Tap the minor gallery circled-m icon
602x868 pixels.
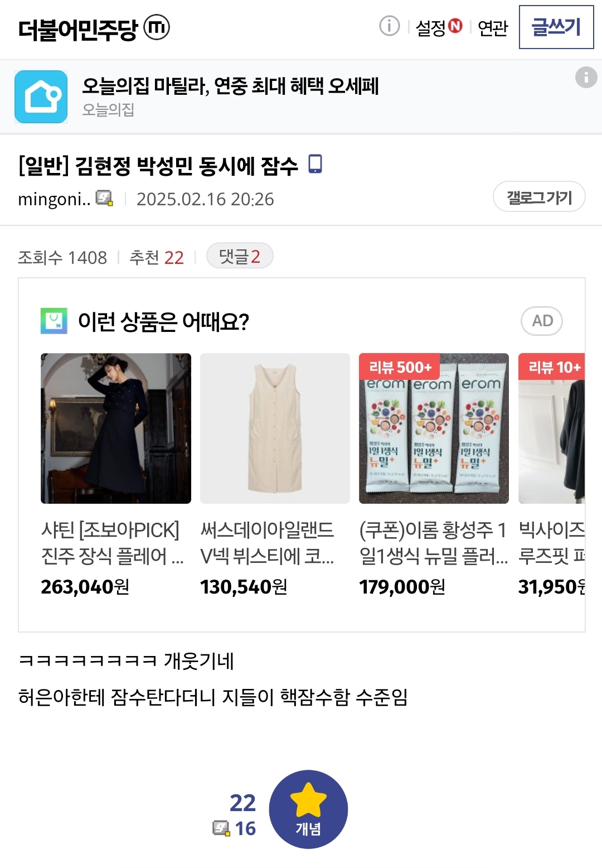tap(157, 27)
